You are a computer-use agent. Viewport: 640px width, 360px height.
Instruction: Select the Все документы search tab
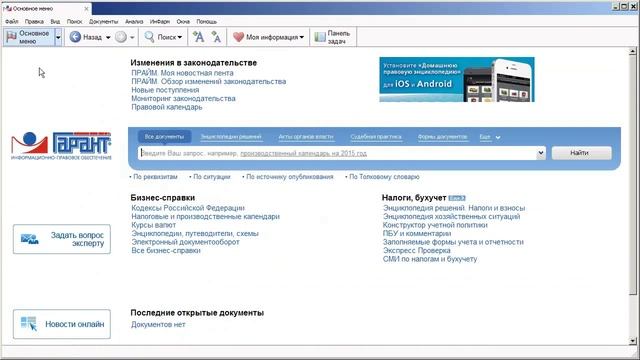pyautogui.click(x=164, y=137)
